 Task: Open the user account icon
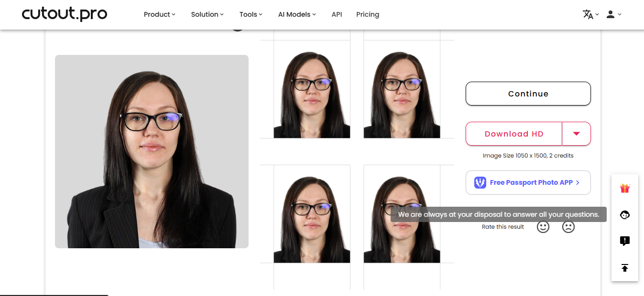611,14
